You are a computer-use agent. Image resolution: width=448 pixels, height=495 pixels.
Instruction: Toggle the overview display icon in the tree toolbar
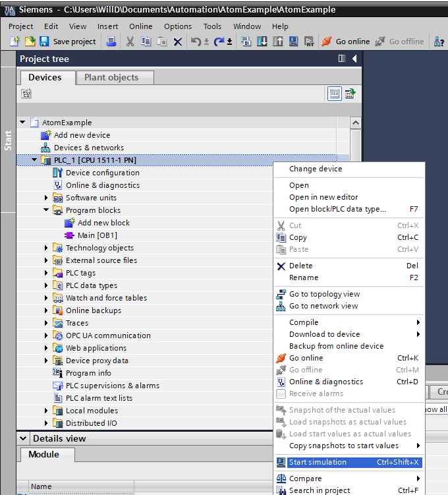click(x=335, y=94)
